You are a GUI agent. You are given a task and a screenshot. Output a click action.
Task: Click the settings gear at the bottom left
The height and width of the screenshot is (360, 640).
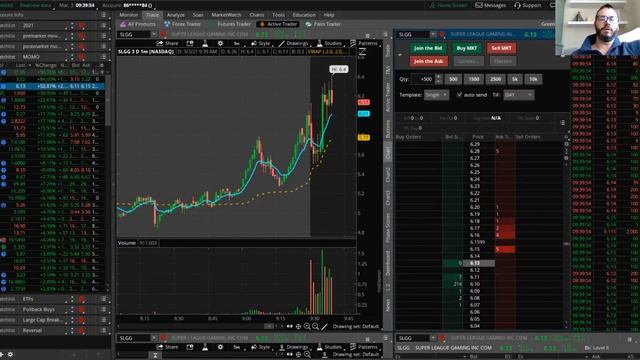click(10, 354)
